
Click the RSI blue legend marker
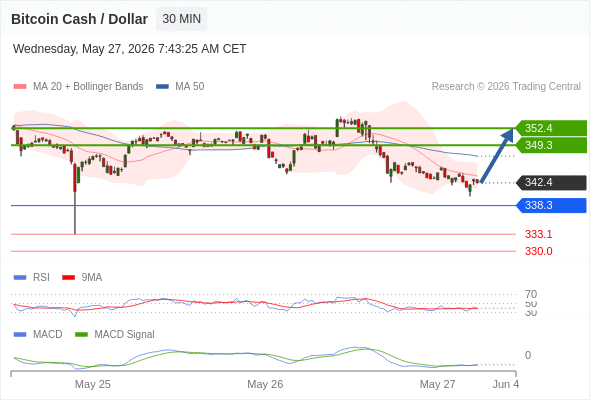[20, 278]
